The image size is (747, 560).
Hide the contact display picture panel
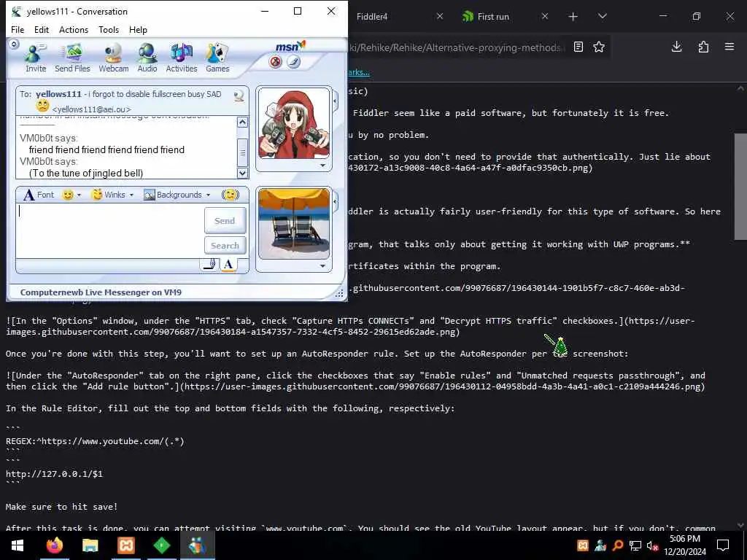[335, 101]
